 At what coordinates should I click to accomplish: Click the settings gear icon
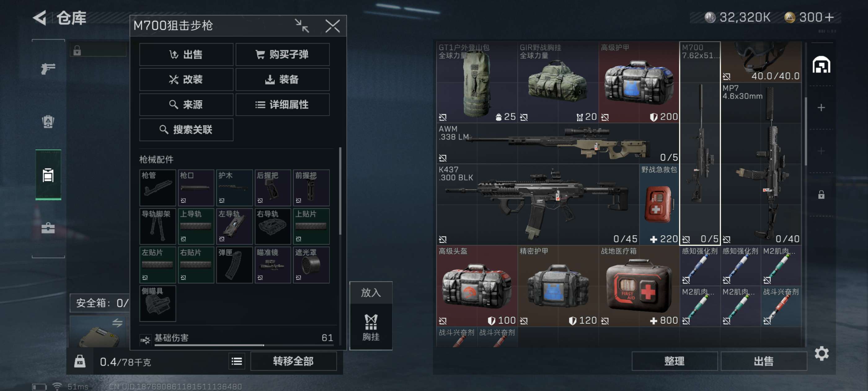click(821, 353)
